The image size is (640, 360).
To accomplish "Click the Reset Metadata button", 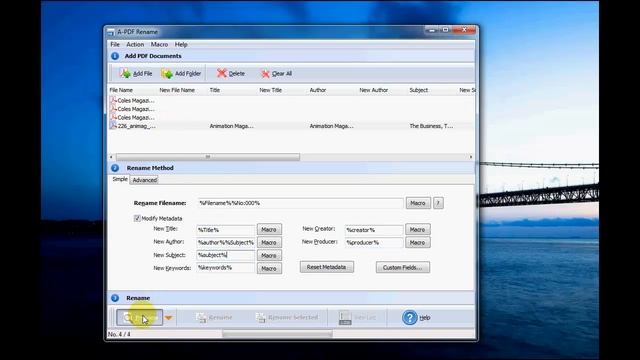I will click(x=327, y=267).
